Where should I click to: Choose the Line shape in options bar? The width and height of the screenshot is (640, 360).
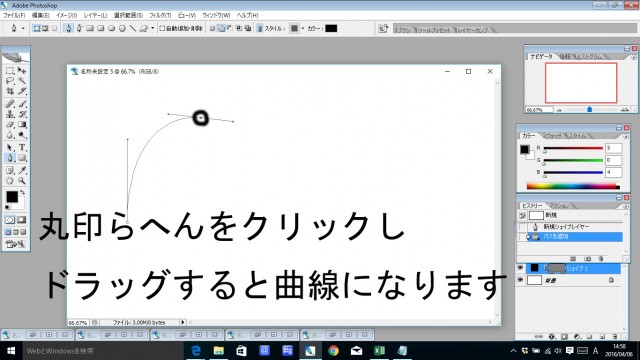coord(133,28)
